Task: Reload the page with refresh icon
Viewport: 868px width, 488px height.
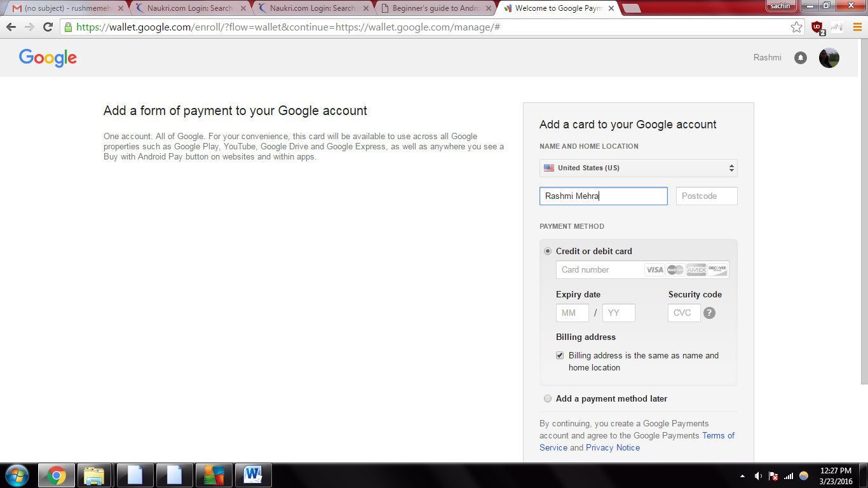Action: click(48, 27)
